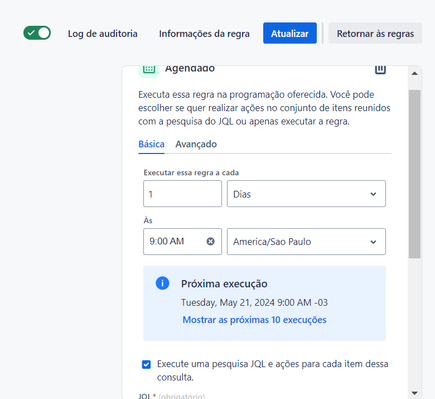Click the 9:00 AM time field
This screenshot has height=399, width=435.
point(182,241)
